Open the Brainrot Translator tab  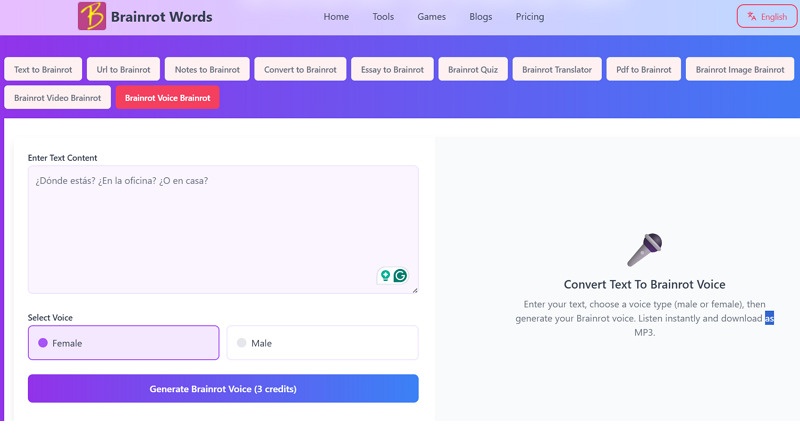pos(557,69)
